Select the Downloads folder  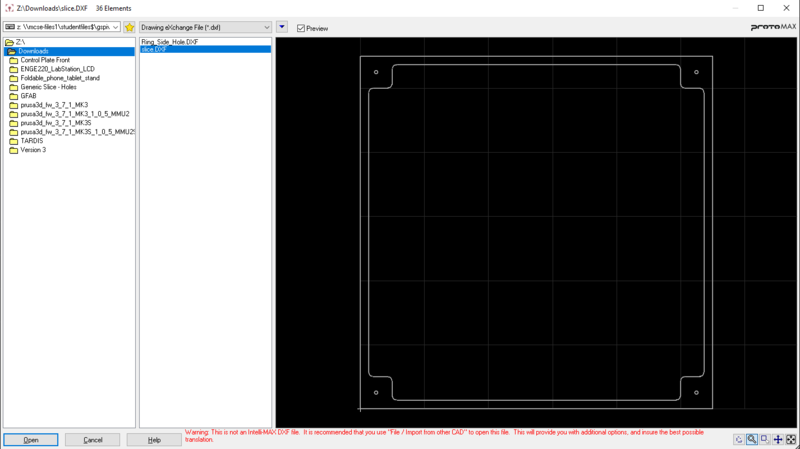pyautogui.click(x=69, y=51)
